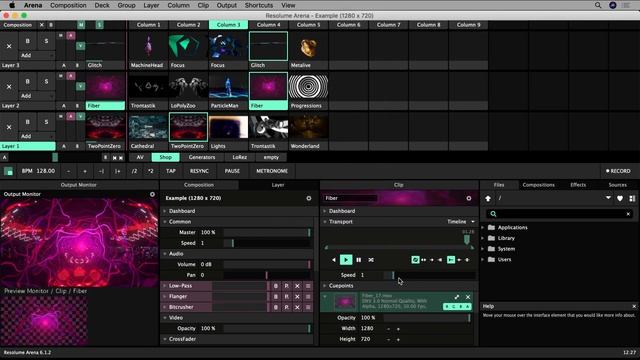This screenshot has width=640, height=360.
Task: Collapse the Common section in Composition
Action: coord(165,222)
